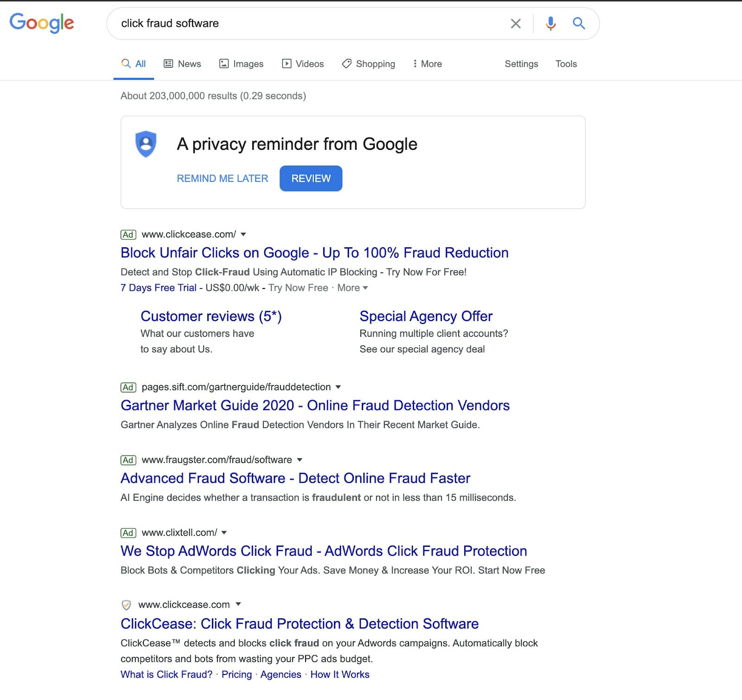Click the Images tab picture icon
742x700 pixels.
pos(224,64)
